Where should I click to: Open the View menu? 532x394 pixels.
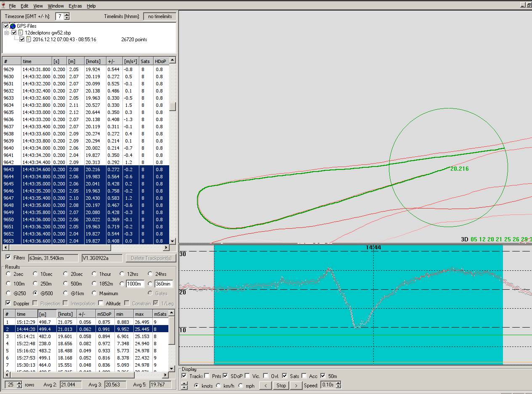[x=38, y=6]
